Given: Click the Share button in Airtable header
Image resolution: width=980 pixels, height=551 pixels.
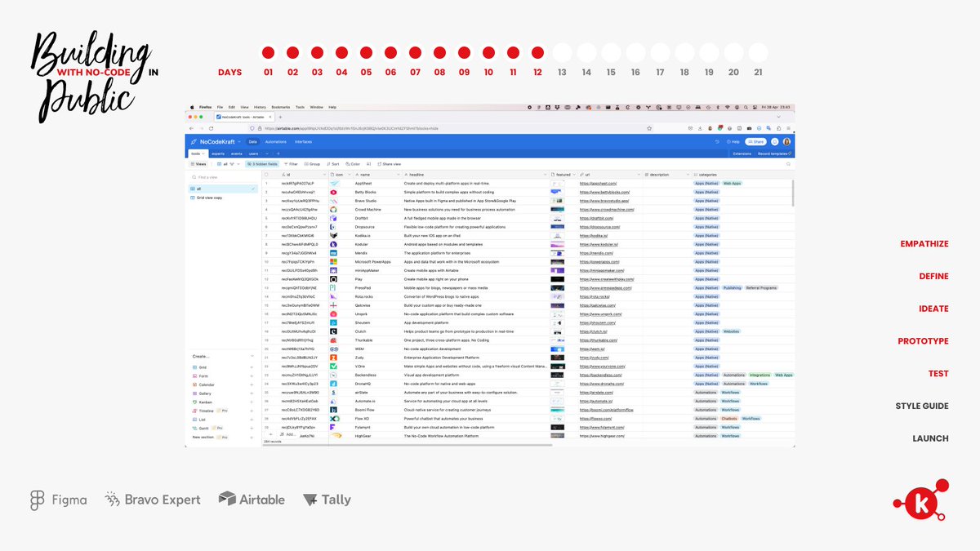Looking at the screenshot, I should tap(756, 142).
